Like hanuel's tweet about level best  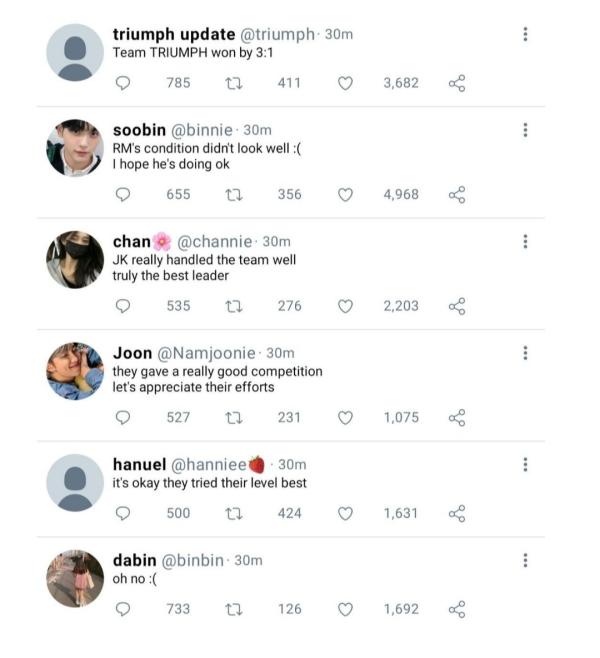pos(345,513)
